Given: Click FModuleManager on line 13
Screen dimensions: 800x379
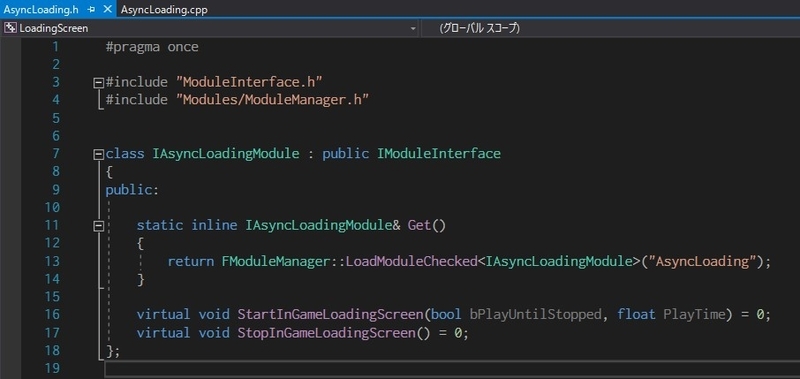Looking at the screenshot, I should 276,261.
